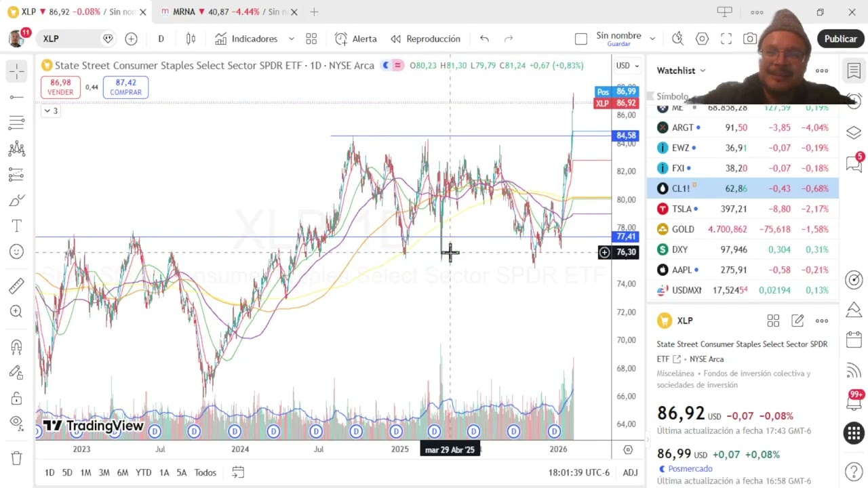Delete drawings with the trash icon

(x=17, y=457)
